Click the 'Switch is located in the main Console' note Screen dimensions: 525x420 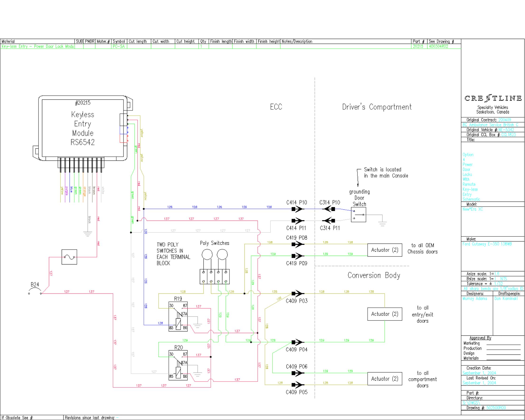point(386,172)
